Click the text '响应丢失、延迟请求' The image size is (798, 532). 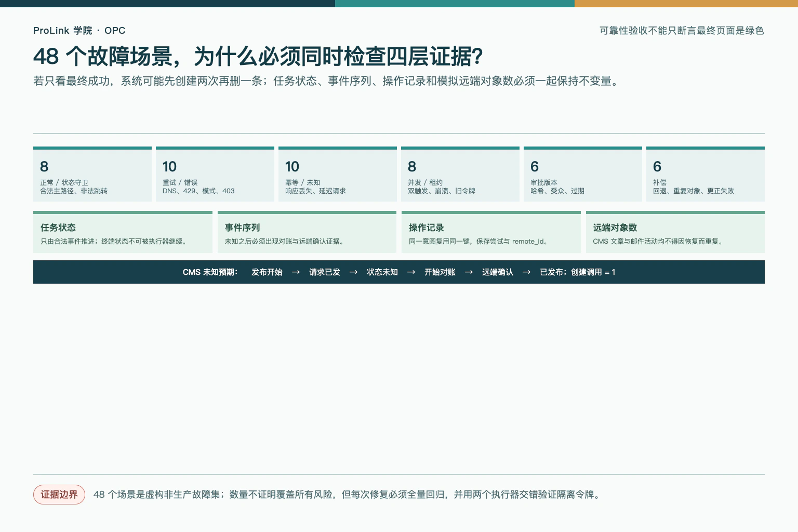(x=315, y=191)
